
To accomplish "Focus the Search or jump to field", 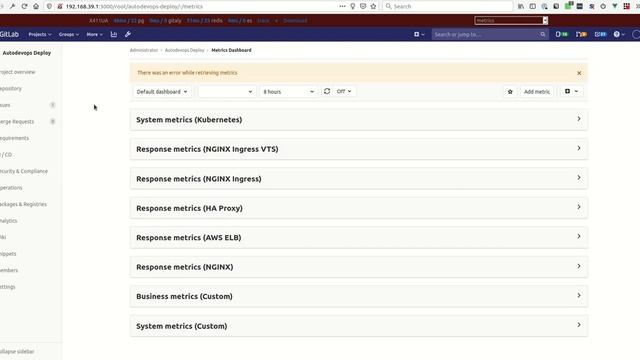I will (489, 34).
